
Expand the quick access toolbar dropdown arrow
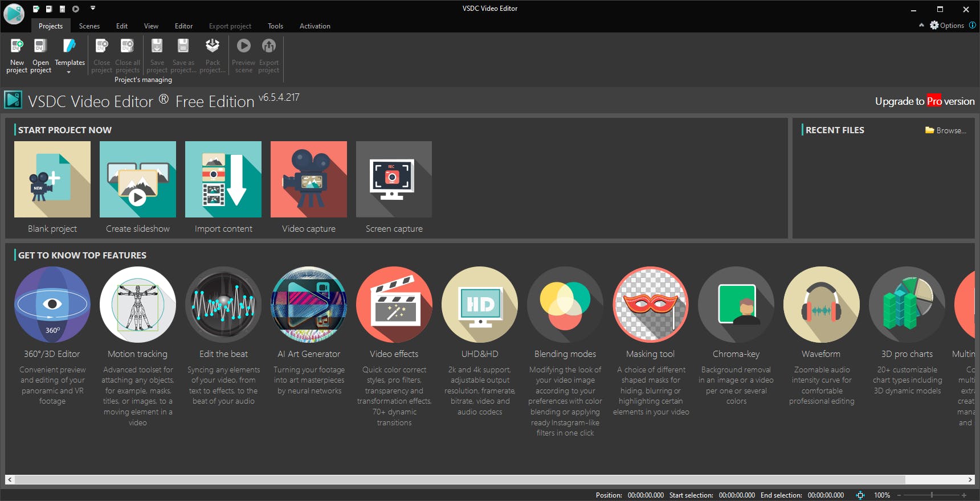click(x=93, y=8)
